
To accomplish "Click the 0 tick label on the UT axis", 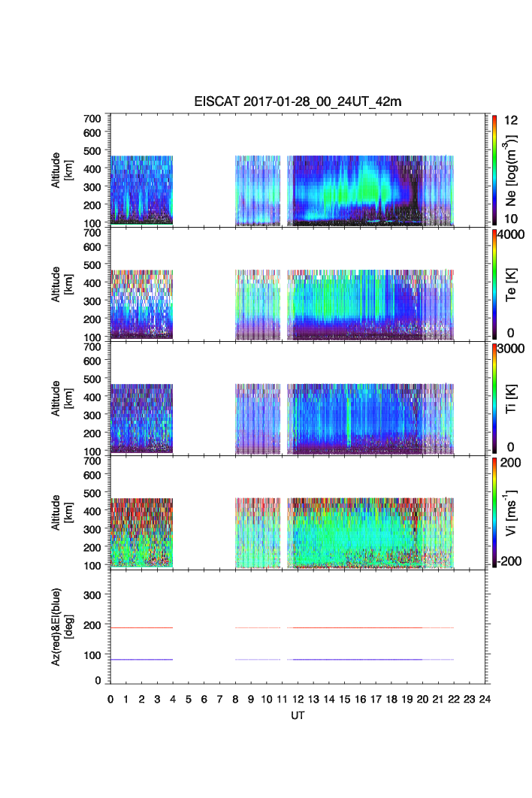I will pyautogui.click(x=110, y=699).
